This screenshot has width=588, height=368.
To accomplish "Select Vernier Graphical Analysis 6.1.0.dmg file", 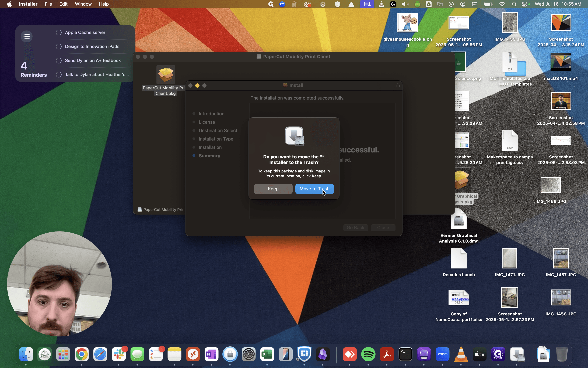I will pyautogui.click(x=459, y=219).
